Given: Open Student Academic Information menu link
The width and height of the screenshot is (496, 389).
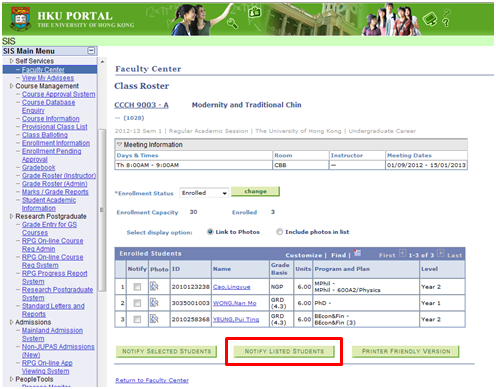Looking at the screenshot, I should (49, 204).
